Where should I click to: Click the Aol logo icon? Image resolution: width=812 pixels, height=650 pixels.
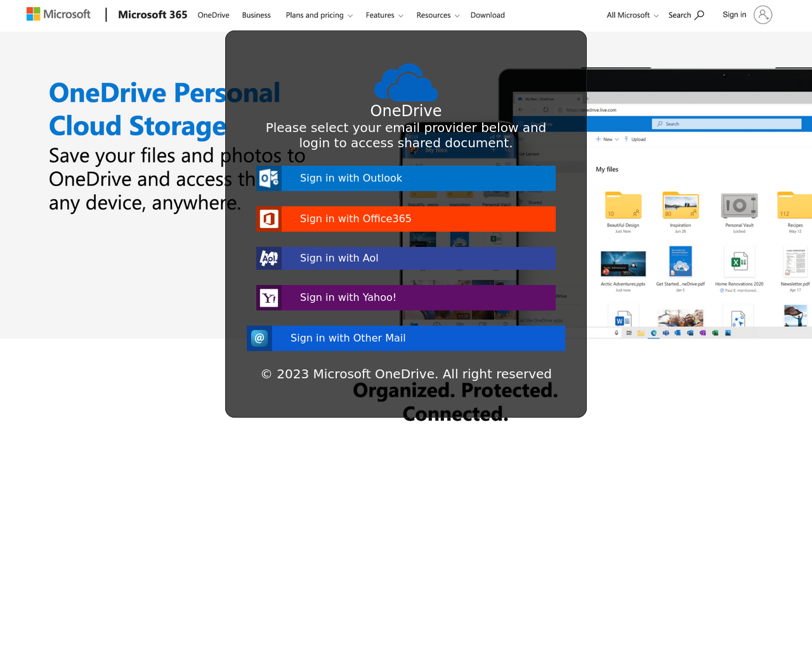coord(269,258)
